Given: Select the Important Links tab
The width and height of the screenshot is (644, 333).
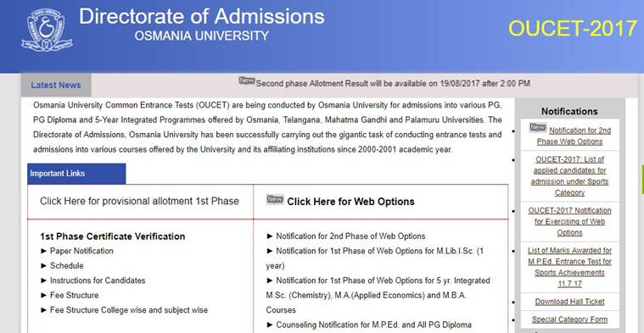Looking at the screenshot, I should (76, 174).
